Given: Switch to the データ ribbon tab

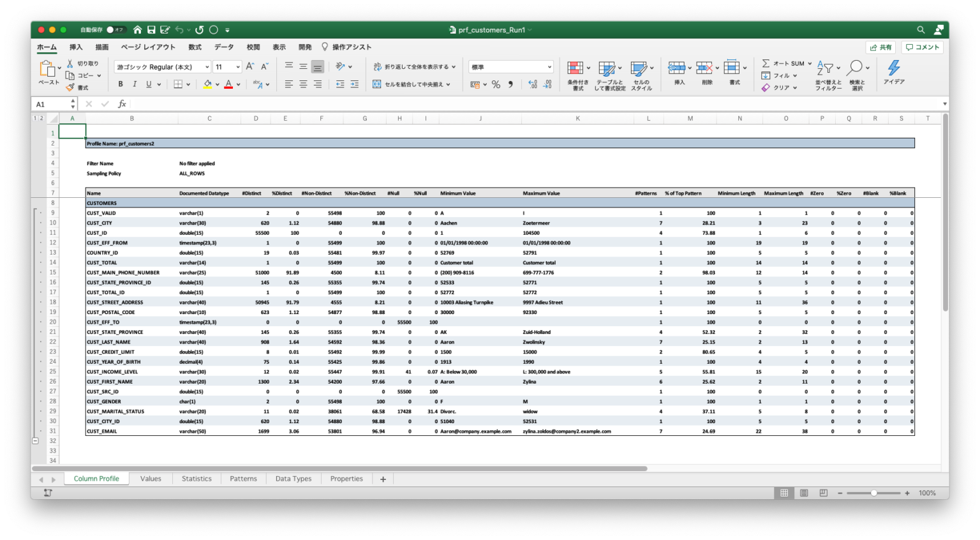Looking at the screenshot, I should [224, 47].
